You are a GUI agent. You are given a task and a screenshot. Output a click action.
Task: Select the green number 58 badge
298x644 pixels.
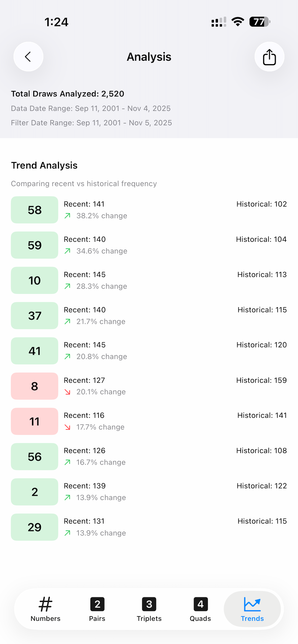coord(35,210)
